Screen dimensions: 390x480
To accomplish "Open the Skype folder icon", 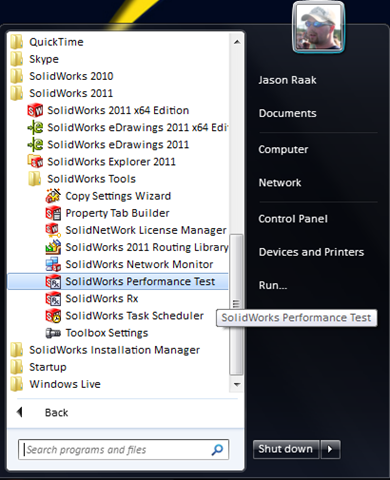I will tap(17, 59).
